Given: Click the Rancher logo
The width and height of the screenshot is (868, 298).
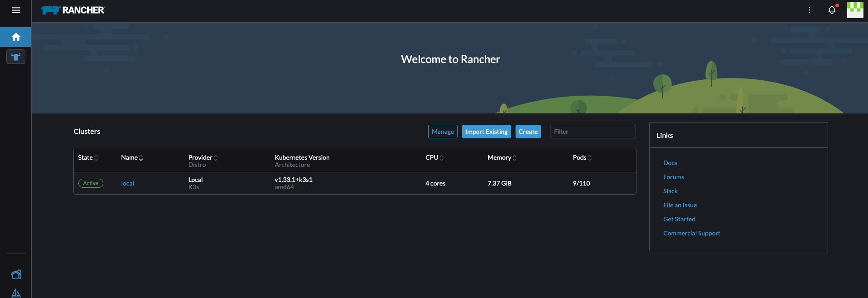Looking at the screenshot, I should 73,10.
